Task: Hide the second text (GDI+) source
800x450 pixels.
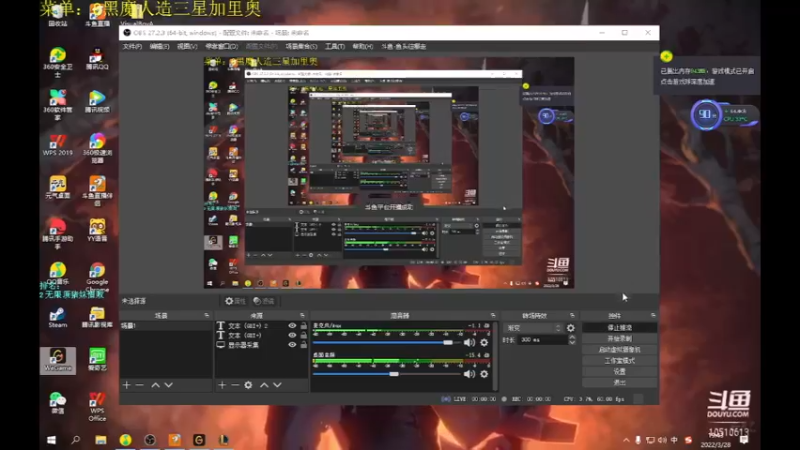Action: 292,335
